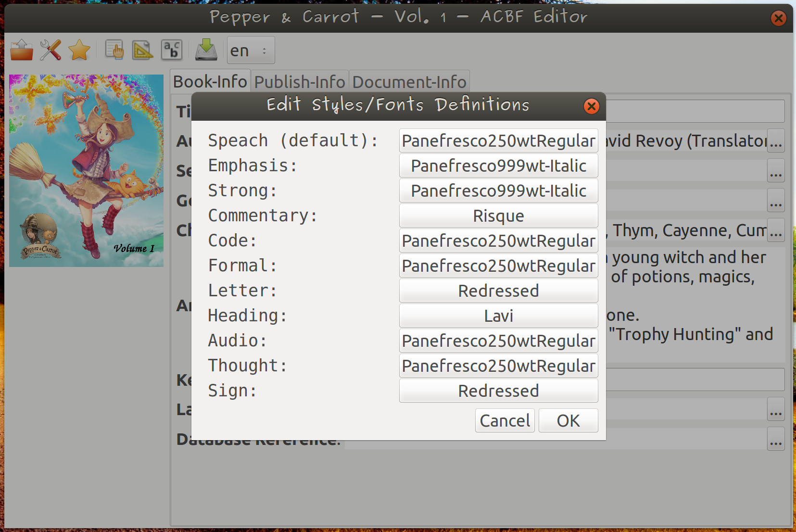
Task: Change the Thought style font
Action: pyautogui.click(x=499, y=366)
